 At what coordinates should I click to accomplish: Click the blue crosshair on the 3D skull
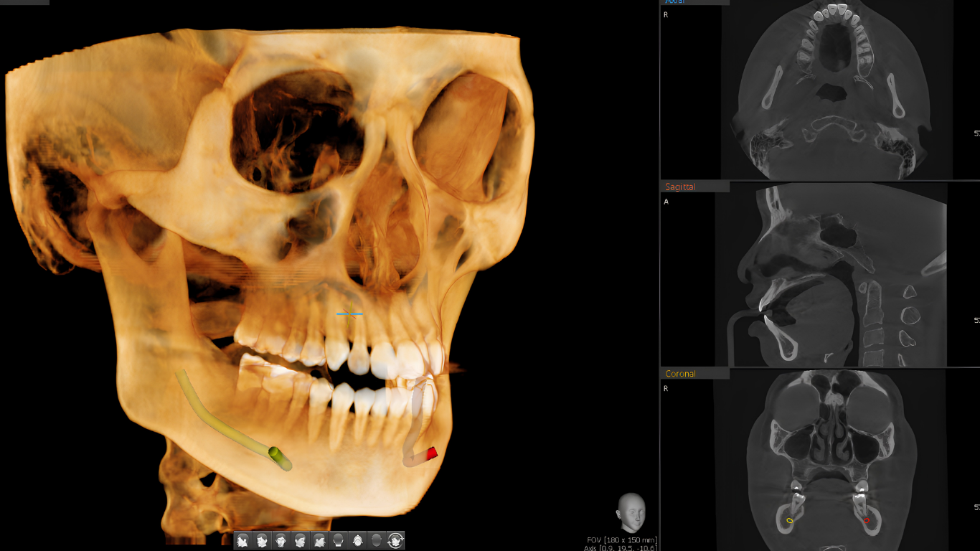pyautogui.click(x=350, y=314)
